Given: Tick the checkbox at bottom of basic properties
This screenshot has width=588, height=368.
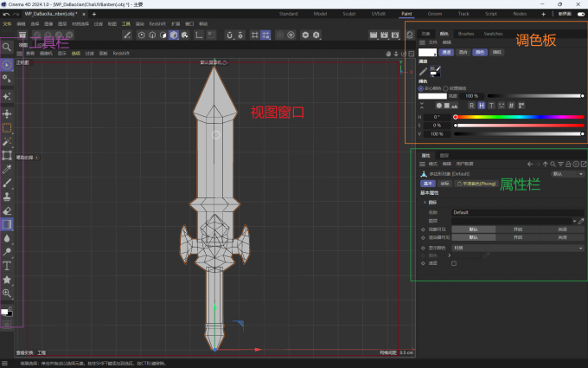Looking at the screenshot, I should point(454,263).
